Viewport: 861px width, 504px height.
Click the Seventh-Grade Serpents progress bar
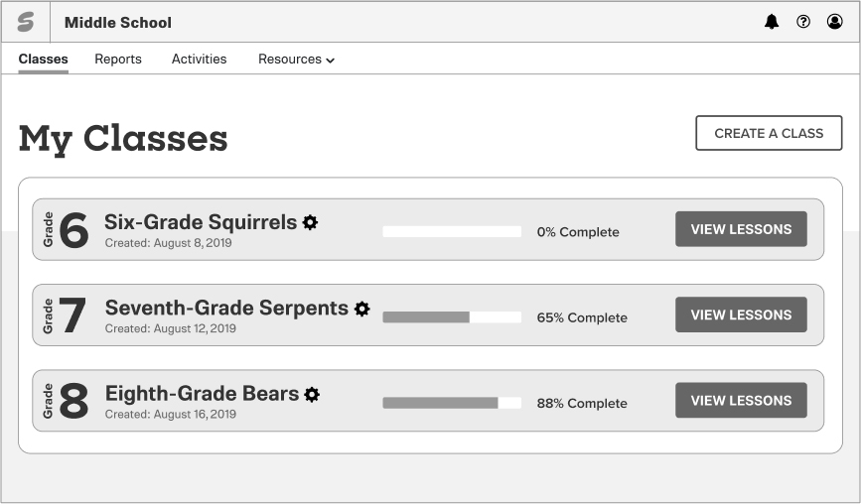452,317
